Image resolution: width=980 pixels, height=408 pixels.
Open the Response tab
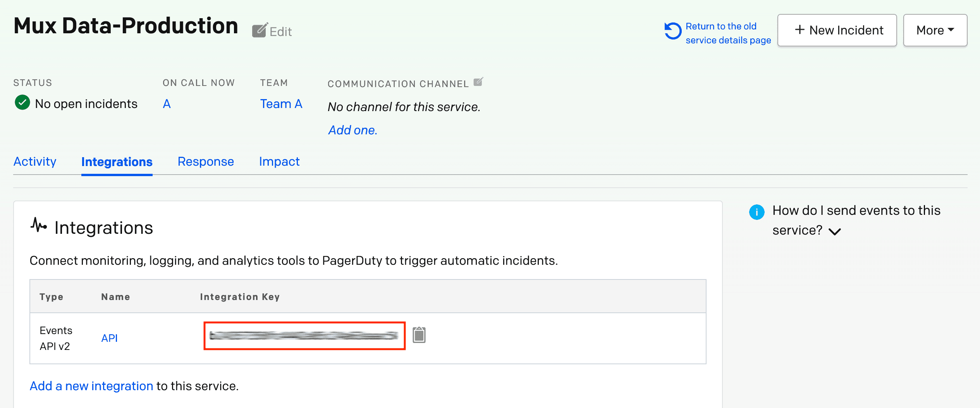click(x=206, y=161)
